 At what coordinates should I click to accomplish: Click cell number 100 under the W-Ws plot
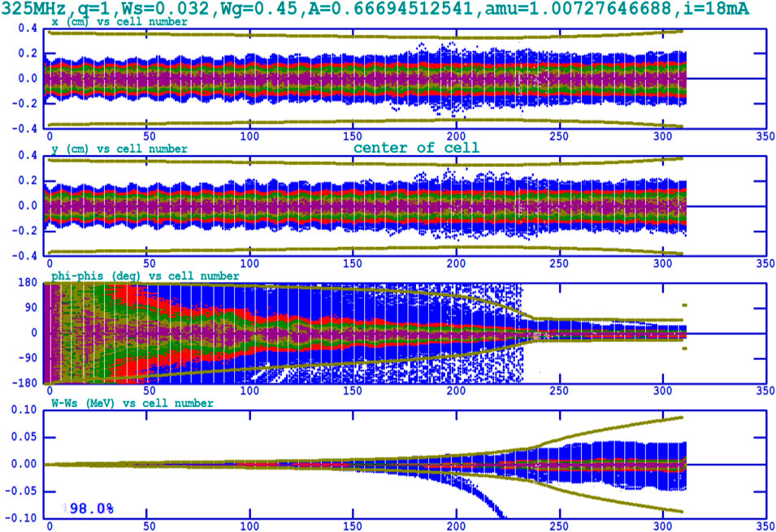pyautogui.click(x=249, y=526)
